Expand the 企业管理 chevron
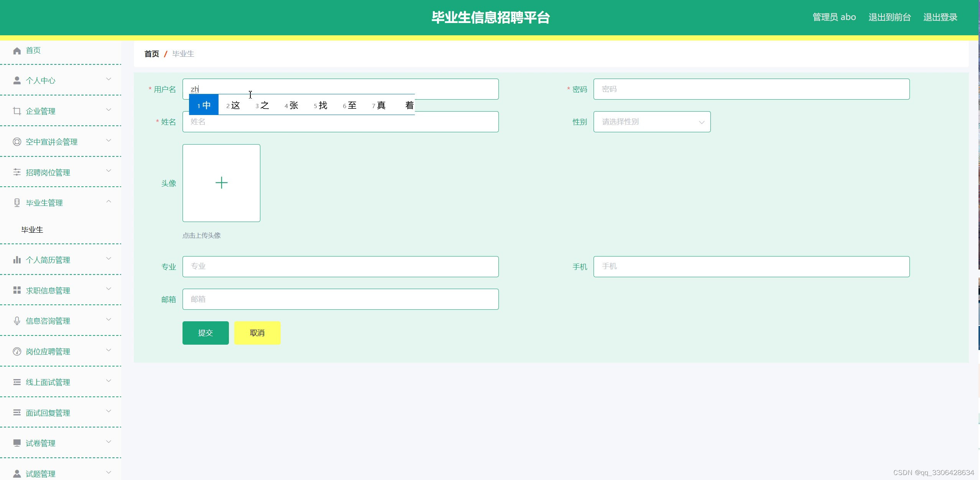Image resolution: width=980 pixels, height=480 pixels. click(109, 110)
